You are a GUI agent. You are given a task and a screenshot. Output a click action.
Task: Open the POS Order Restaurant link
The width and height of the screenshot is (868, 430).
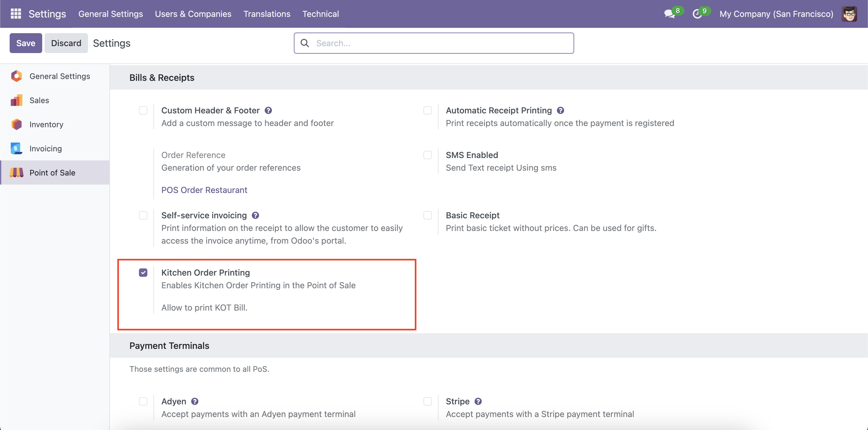coord(204,190)
